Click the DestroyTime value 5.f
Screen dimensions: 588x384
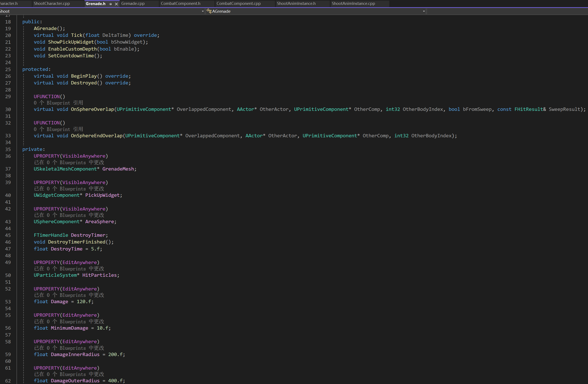(95, 249)
